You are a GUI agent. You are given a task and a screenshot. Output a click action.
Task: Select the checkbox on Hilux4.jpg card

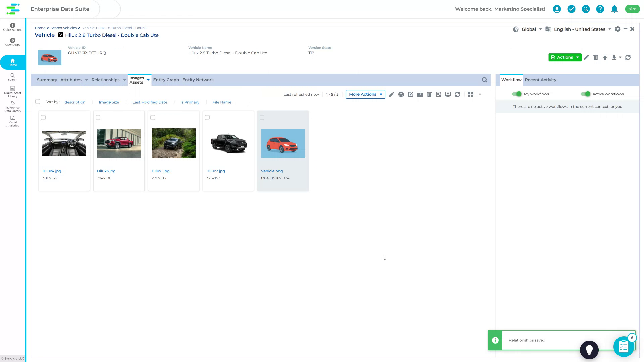coord(43,117)
